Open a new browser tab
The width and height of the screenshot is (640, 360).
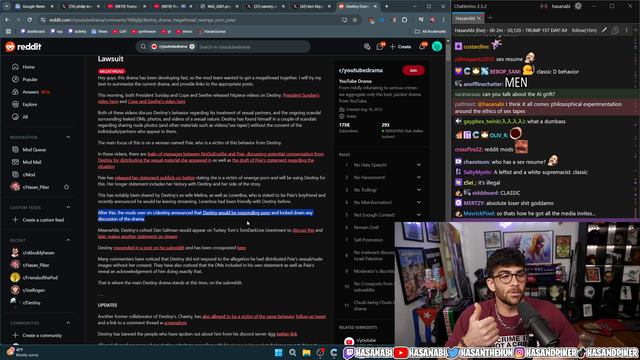click(x=387, y=6)
